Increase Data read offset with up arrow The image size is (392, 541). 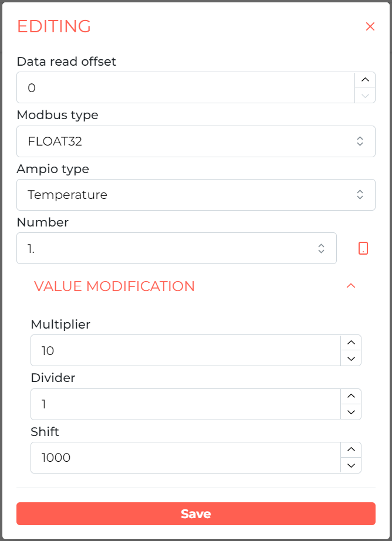tap(365, 80)
